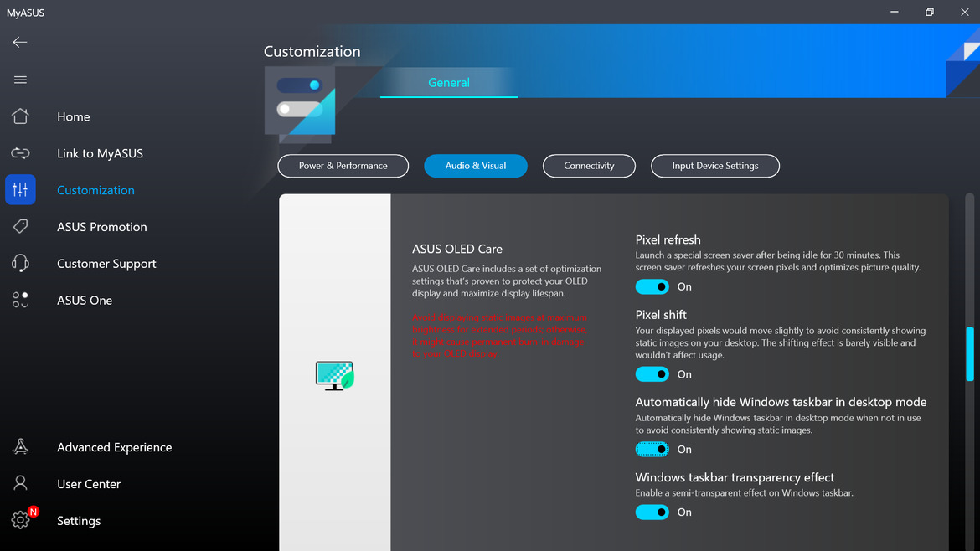Open ASUS Promotion page

(102, 227)
